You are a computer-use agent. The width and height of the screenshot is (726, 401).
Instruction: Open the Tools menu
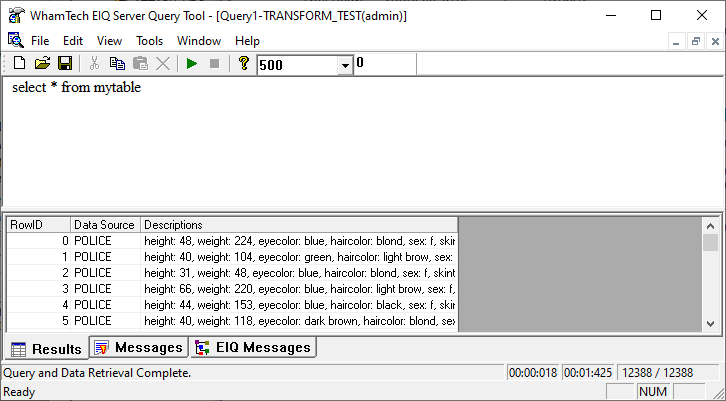point(150,41)
